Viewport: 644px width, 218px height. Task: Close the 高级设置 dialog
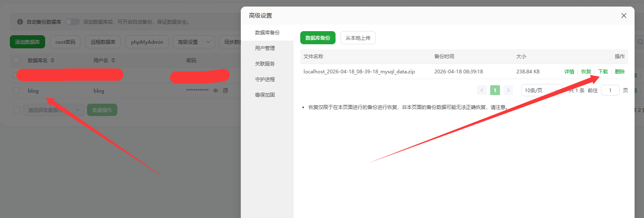623,16
